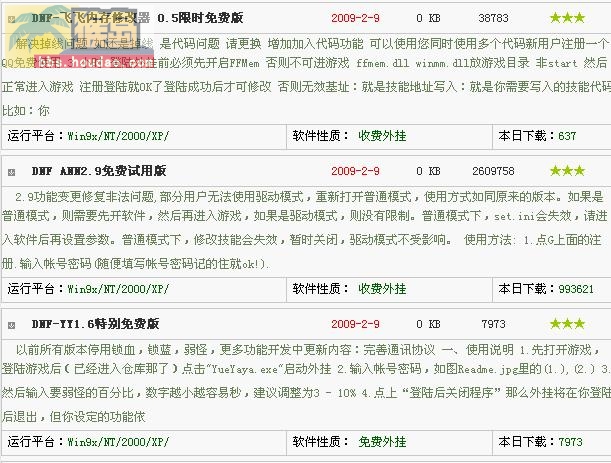Click the 软件性质 label under the YY1.6 entry
Screen dimensions: 611x463
(320, 442)
